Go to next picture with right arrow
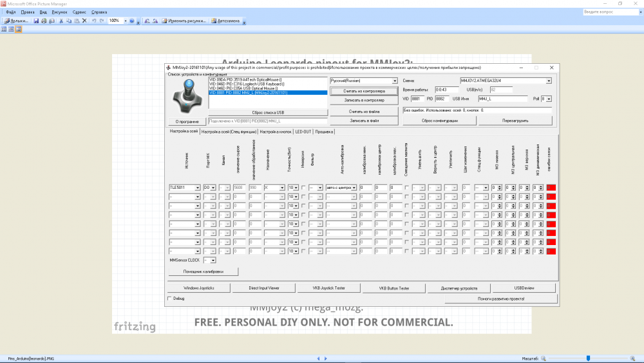 click(327, 358)
